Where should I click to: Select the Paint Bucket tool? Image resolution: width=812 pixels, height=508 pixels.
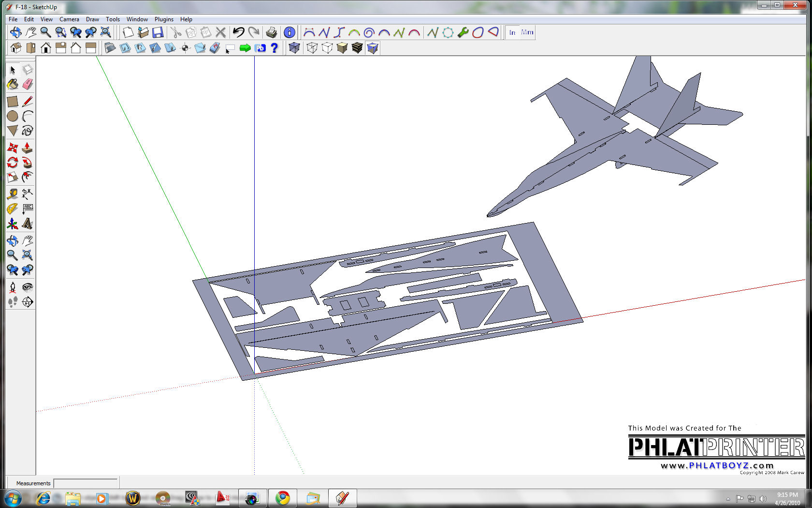tap(13, 85)
